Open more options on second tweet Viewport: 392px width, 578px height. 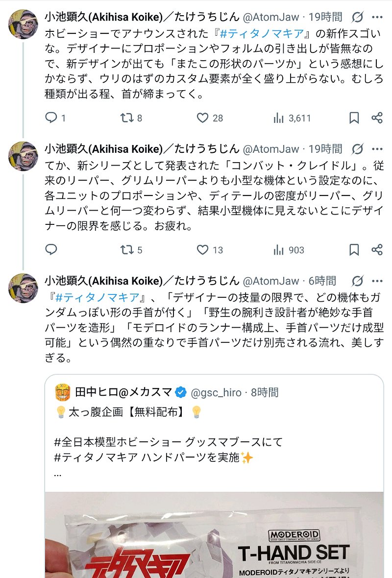(x=377, y=149)
